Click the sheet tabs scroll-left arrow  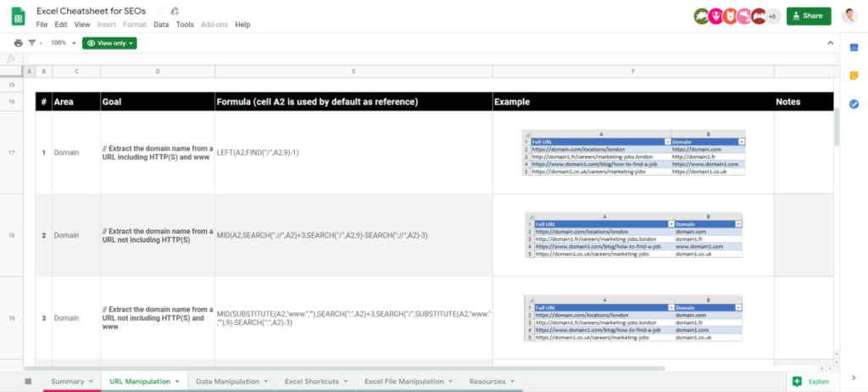pos(822,368)
